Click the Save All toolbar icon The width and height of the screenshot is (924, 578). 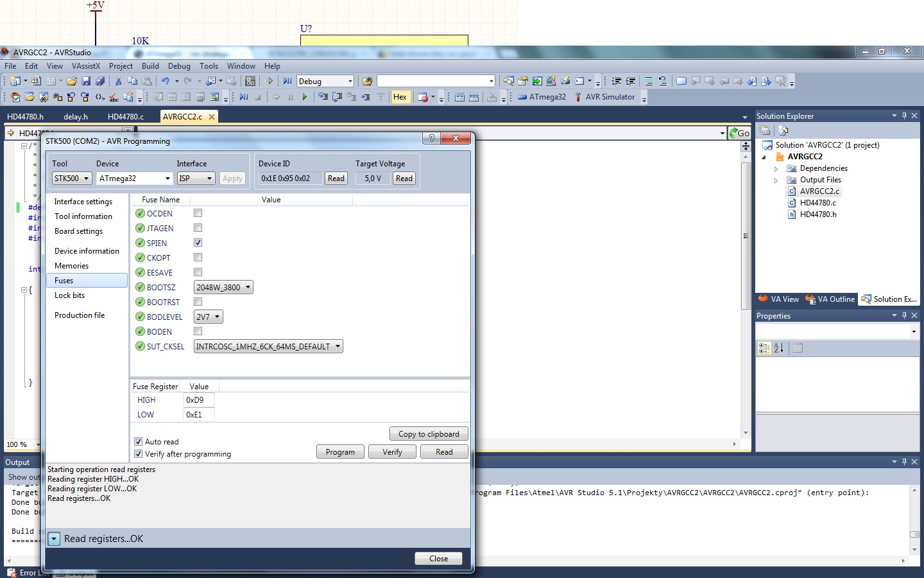click(100, 81)
